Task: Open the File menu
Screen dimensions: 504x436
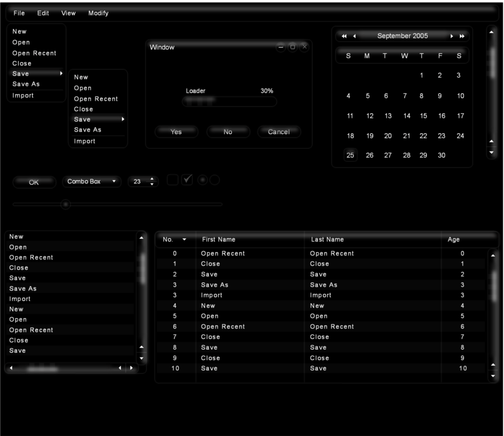Action: 19,13
